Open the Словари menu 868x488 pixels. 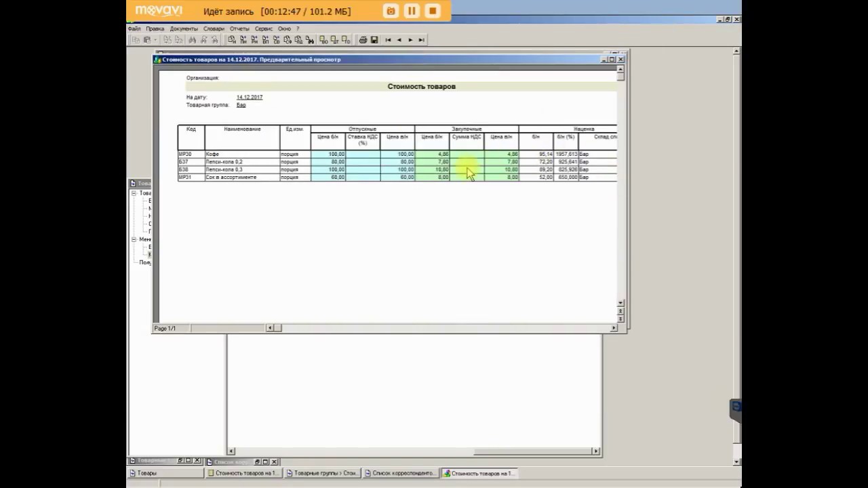pyautogui.click(x=214, y=29)
